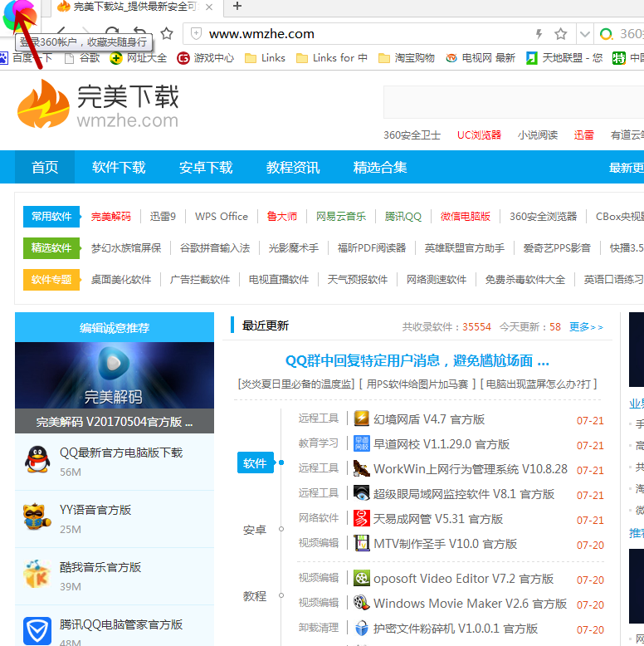The image size is (644, 646).
Task: Click the 天易成网管 red icon
Action: (x=362, y=518)
